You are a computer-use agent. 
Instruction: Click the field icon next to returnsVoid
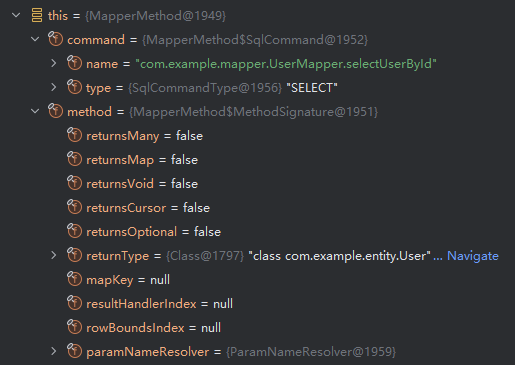74,183
